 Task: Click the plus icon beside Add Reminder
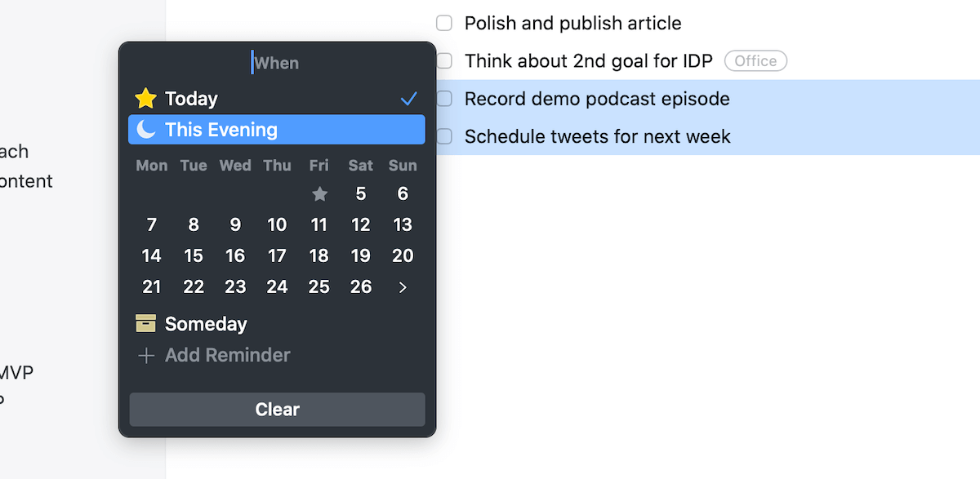pos(145,355)
